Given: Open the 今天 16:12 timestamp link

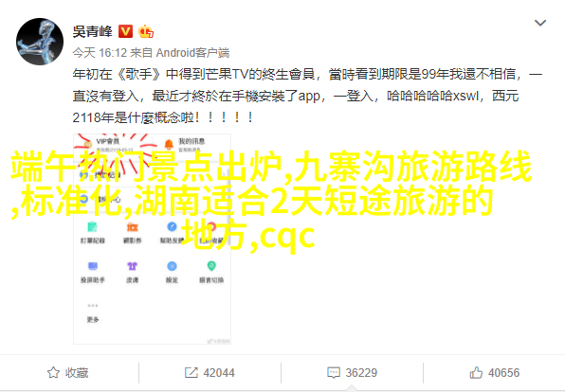Looking at the screenshot, I should click(x=100, y=53).
